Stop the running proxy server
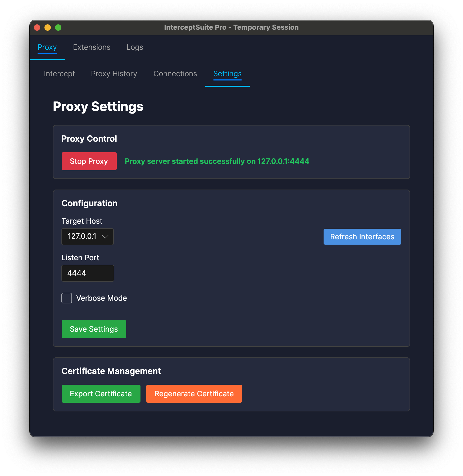 pyautogui.click(x=89, y=161)
